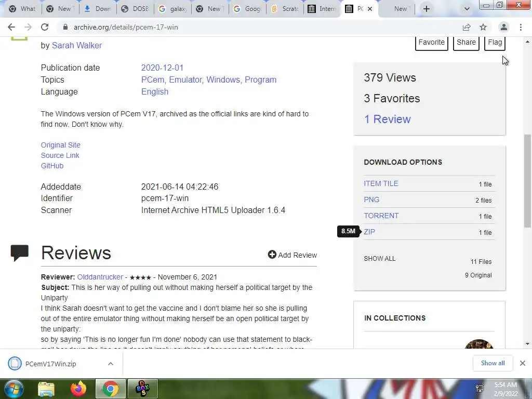Click the 1 Review link

point(387,119)
